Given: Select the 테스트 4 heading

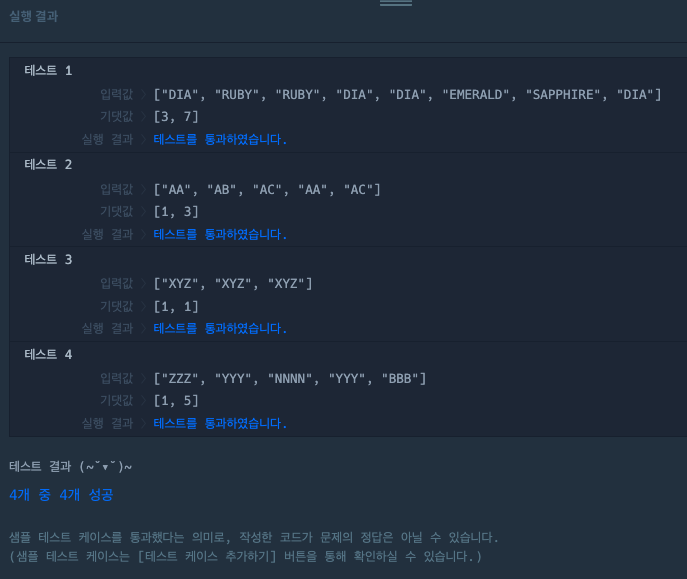Looking at the screenshot, I should point(48,354).
